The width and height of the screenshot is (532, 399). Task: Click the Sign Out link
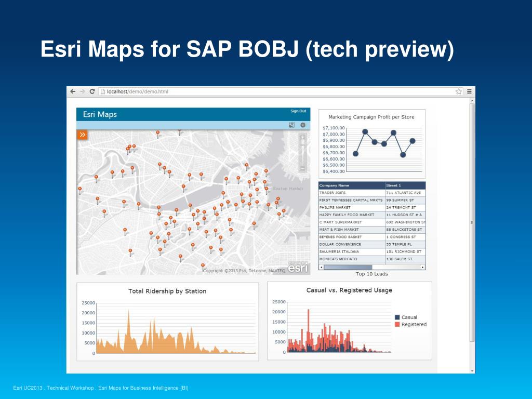click(x=298, y=111)
